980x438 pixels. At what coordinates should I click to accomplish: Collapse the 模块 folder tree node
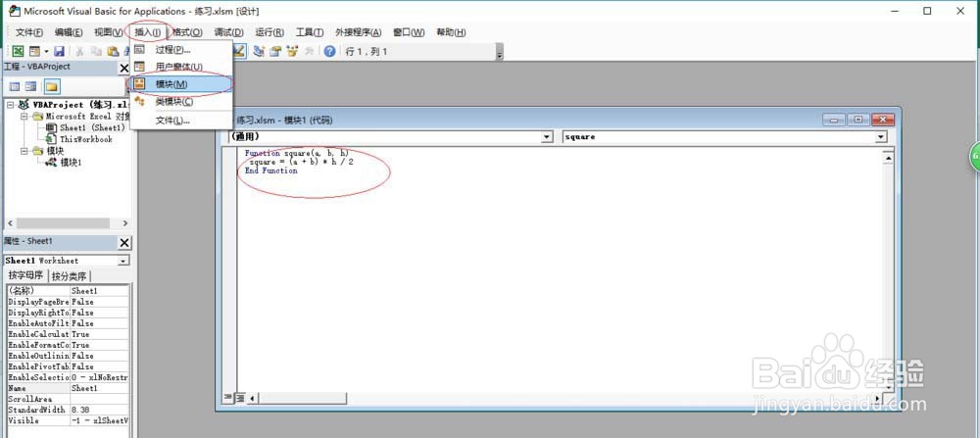point(24,151)
